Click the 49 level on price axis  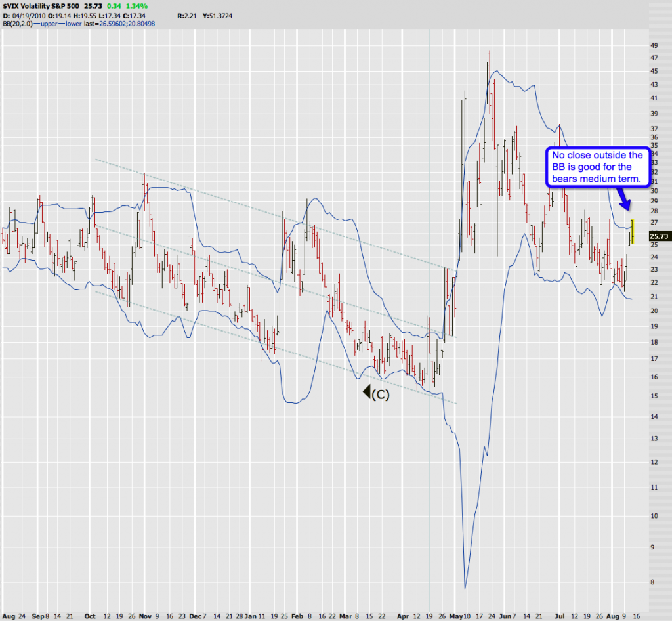(653, 45)
